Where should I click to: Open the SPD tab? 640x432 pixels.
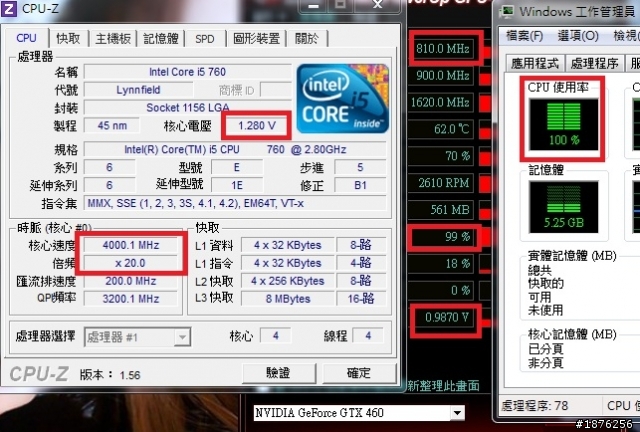pyautogui.click(x=205, y=39)
